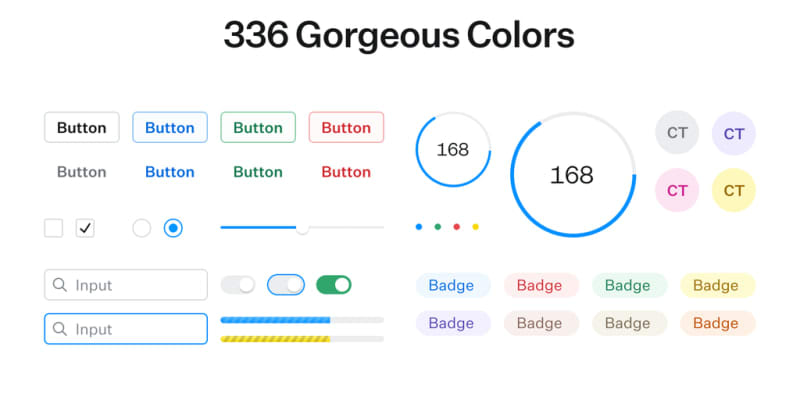
Task: Select the yellow CT avatar
Action: [734, 190]
